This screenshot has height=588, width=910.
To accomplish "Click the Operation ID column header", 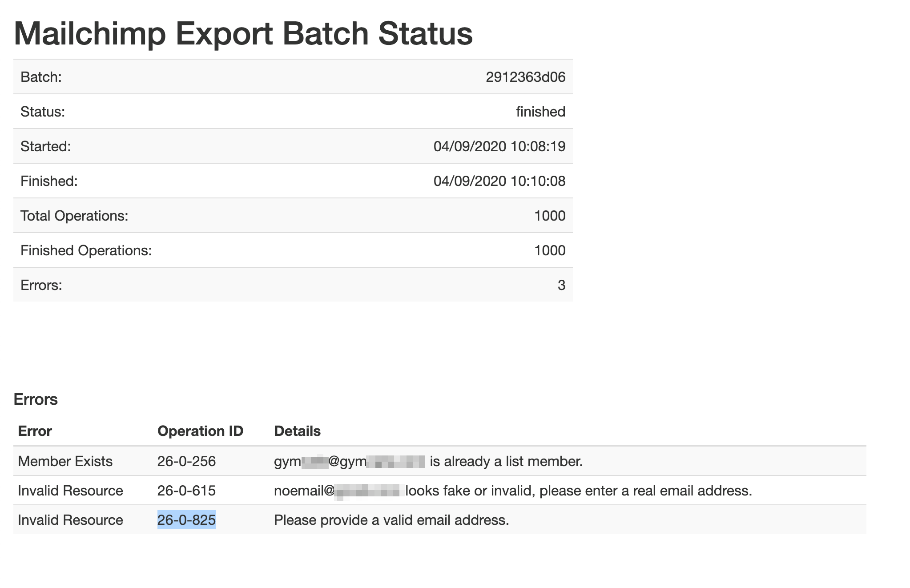I will coord(200,431).
